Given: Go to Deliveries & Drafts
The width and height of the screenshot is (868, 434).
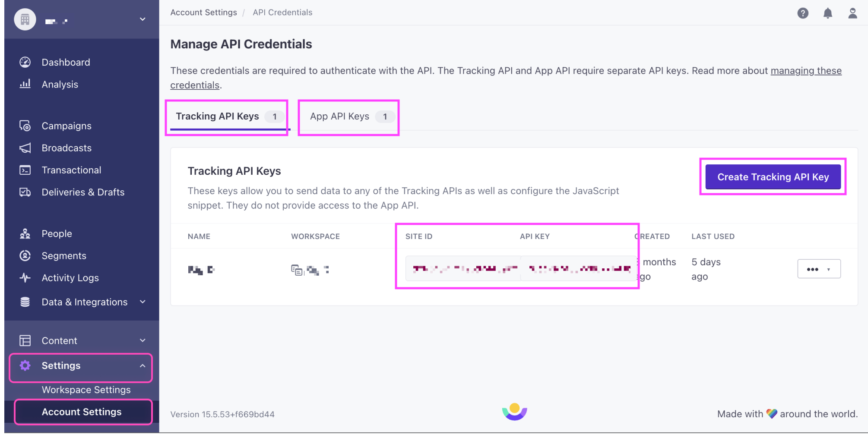Looking at the screenshot, I should pyautogui.click(x=25, y=192).
